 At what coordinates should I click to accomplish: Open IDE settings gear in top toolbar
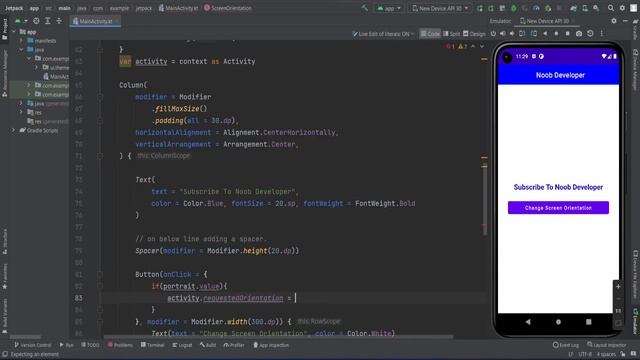coord(622,8)
